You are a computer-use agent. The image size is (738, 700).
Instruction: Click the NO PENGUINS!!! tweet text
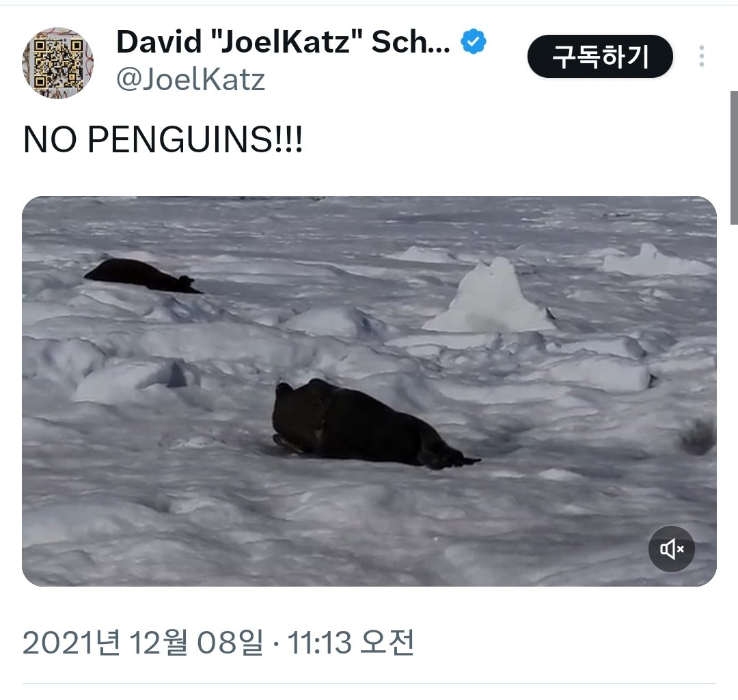click(x=163, y=139)
